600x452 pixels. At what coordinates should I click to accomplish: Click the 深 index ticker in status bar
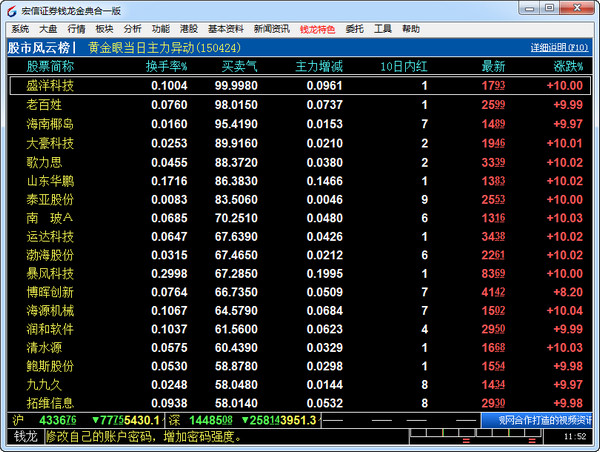243,421
